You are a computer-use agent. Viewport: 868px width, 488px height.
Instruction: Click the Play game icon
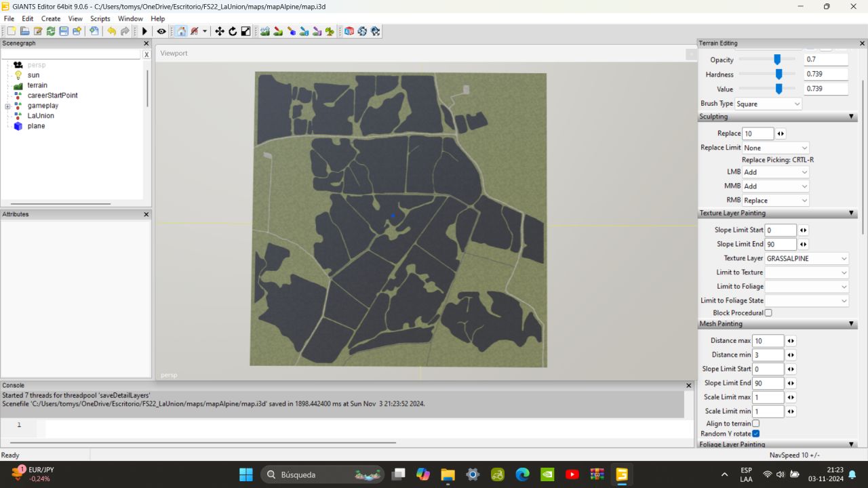(x=144, y=31)
